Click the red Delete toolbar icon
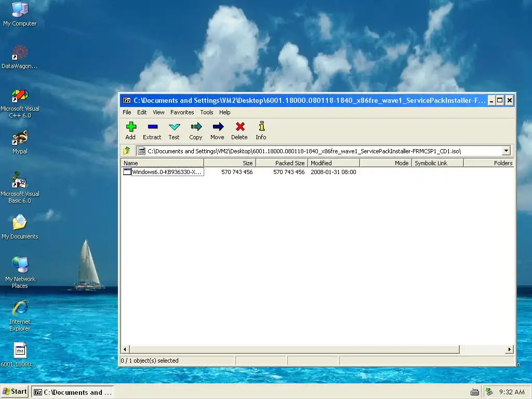The height and width of the screenshot is (399, 532). pyautogui.click(x=240, y=127)
